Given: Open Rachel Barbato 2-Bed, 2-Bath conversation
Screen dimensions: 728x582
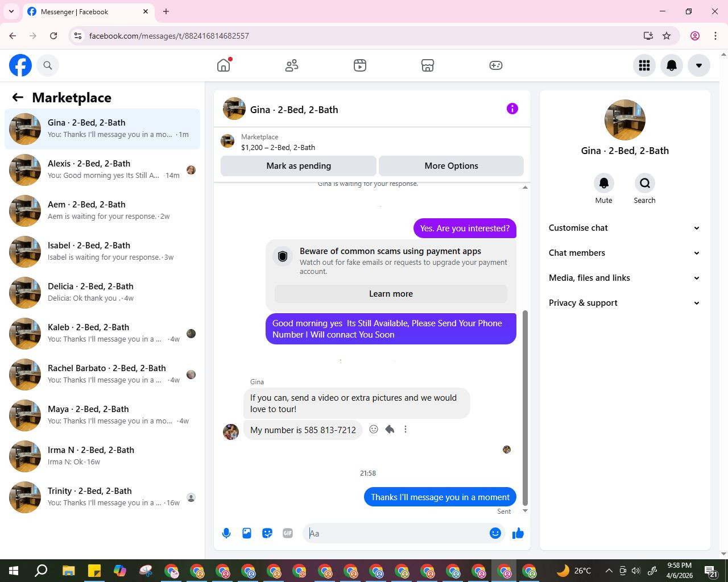Looking at the screenshot, I should point(102,375).
